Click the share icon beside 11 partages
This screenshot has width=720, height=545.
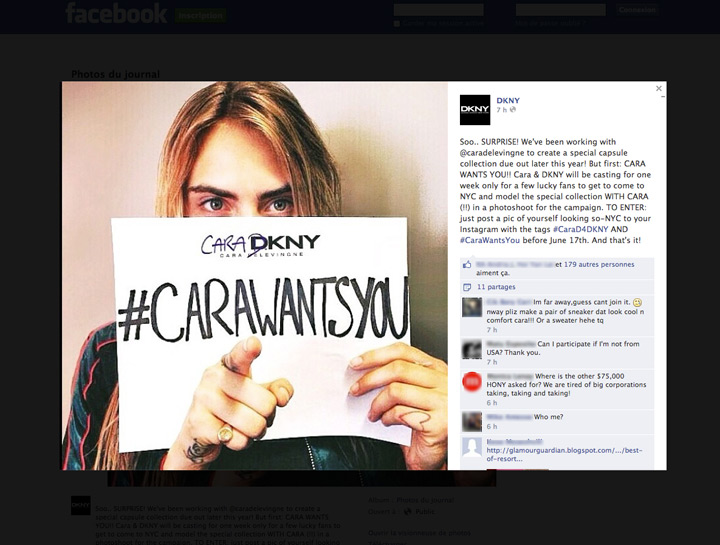click(467, 287)
